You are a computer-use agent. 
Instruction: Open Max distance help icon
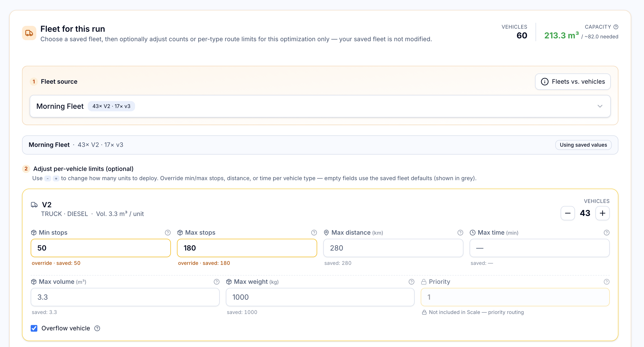pos(460,233)
